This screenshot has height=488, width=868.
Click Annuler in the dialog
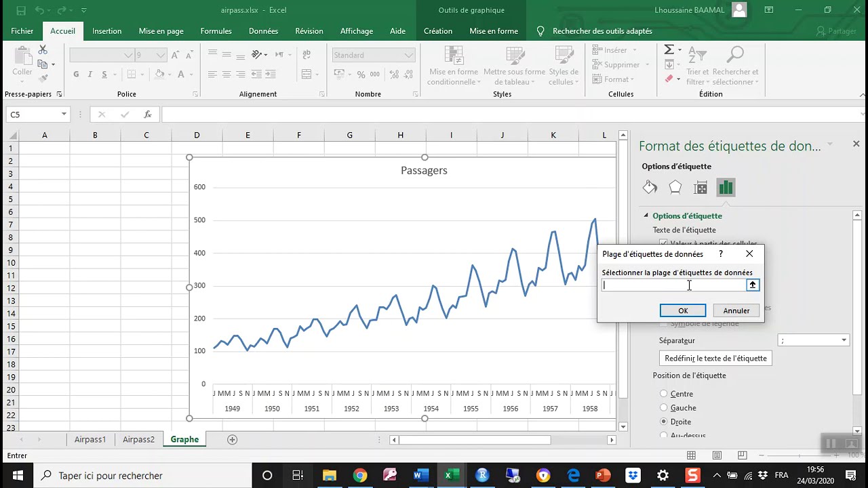click(x=736, y=310)
